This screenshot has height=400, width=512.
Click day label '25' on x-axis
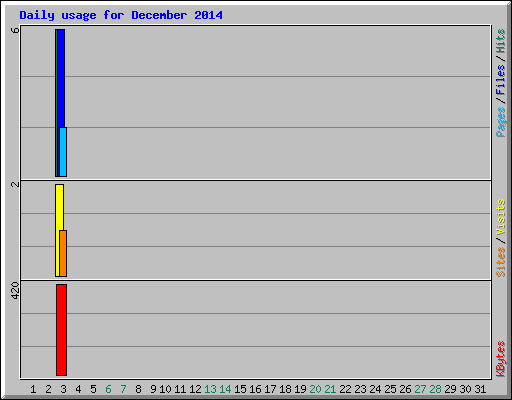[x=390, y=389]
